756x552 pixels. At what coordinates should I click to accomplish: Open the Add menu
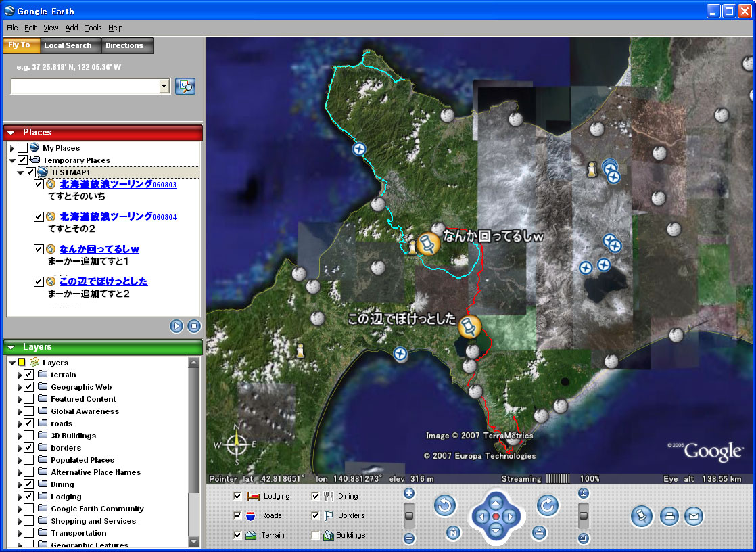[x=72, y=28]
